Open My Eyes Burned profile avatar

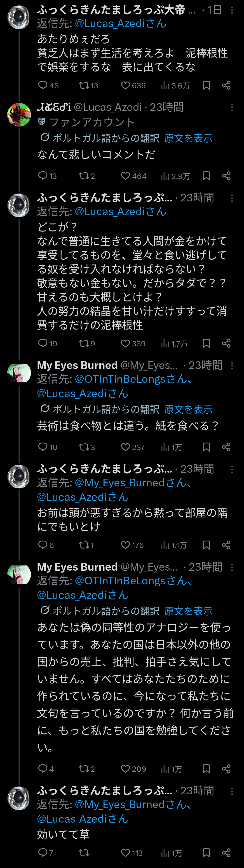click(19, 373)
